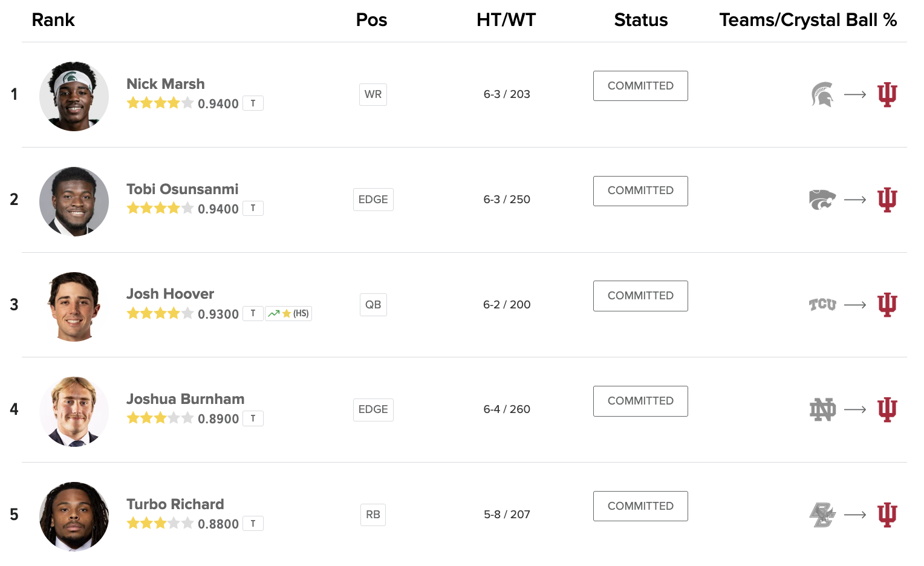Click the HS rating trend badge for Josh Hoover
Image resolution: width=924 pixels, height=566 pixels.
288,313
